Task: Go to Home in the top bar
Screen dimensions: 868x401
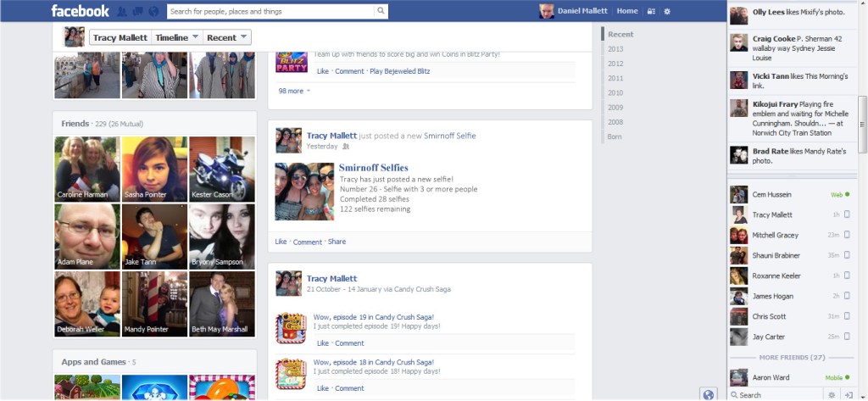Action: (627, 11)
